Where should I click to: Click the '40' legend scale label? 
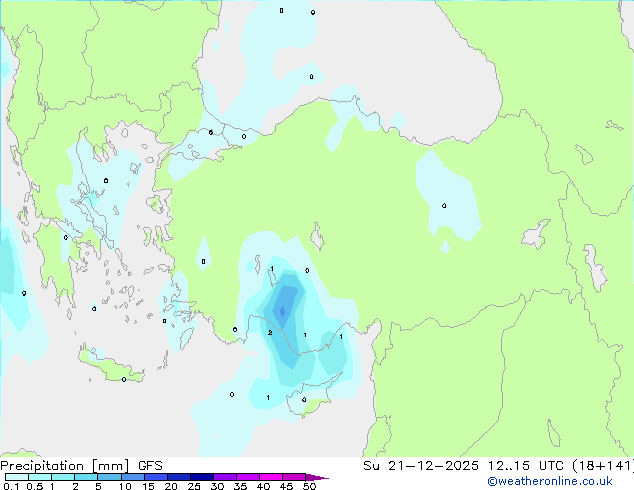coord(263,486)
